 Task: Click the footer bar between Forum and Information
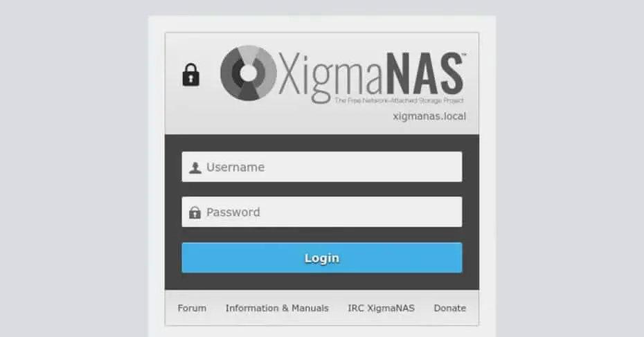pos(216,308)
